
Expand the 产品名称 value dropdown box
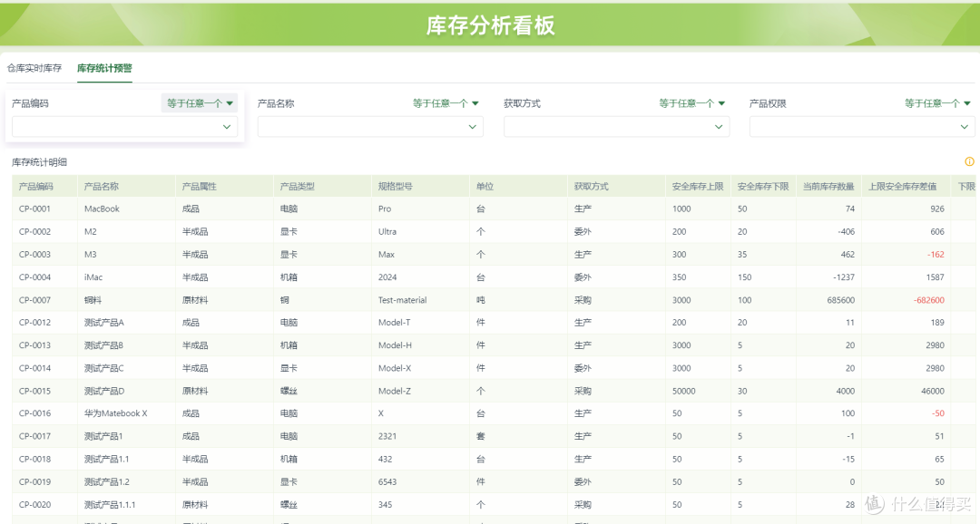[x=370, y=127]
